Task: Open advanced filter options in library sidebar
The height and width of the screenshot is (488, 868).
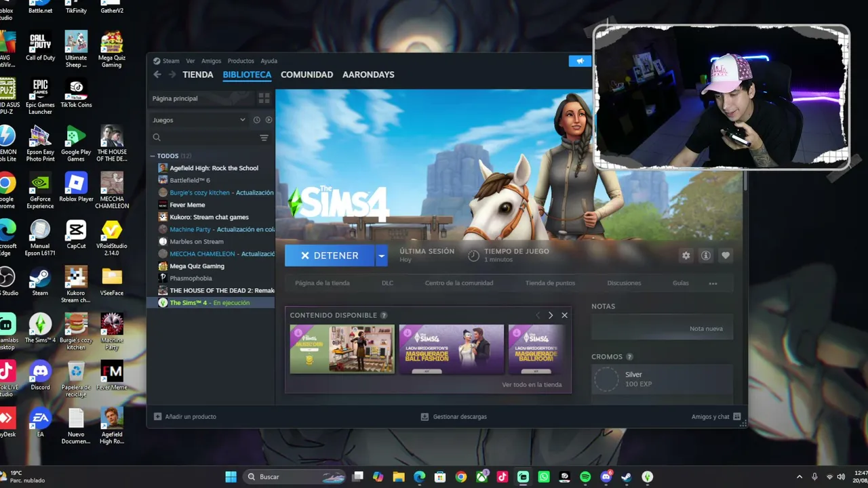Action: click(x=264, y=138)
